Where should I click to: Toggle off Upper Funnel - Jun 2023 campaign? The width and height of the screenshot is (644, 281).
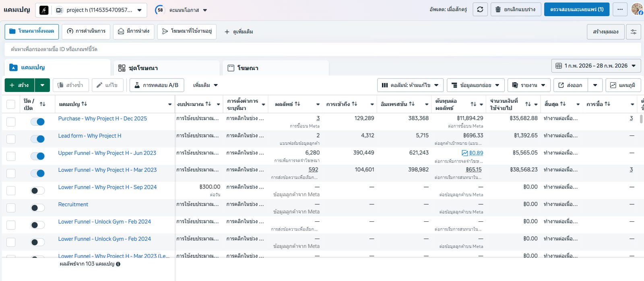pyautogui.click(x=38, y=156)
